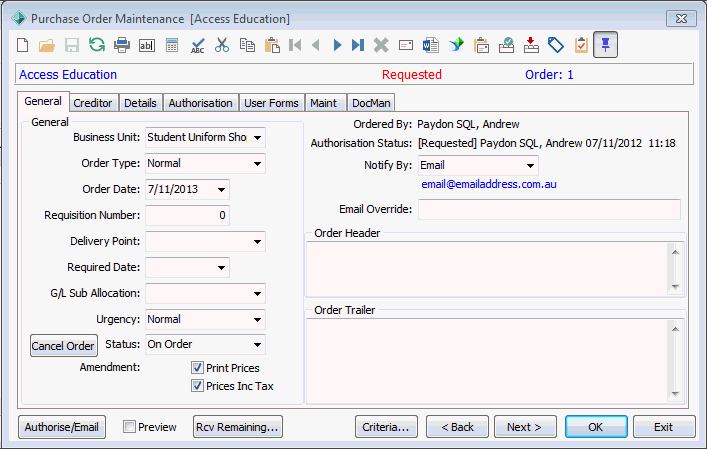Click the tray with green tick icon
Screen dimensions: 707x449
tap(506, 45)
